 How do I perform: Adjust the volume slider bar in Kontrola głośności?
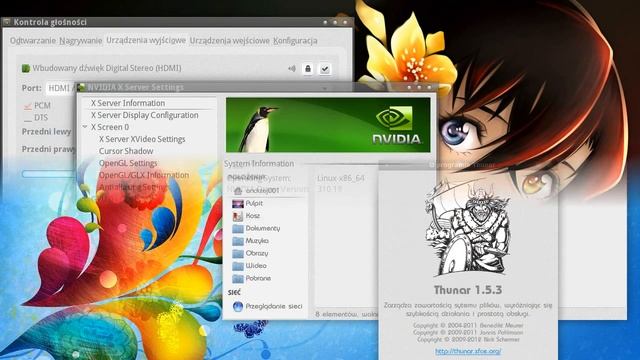pos(49,174)
